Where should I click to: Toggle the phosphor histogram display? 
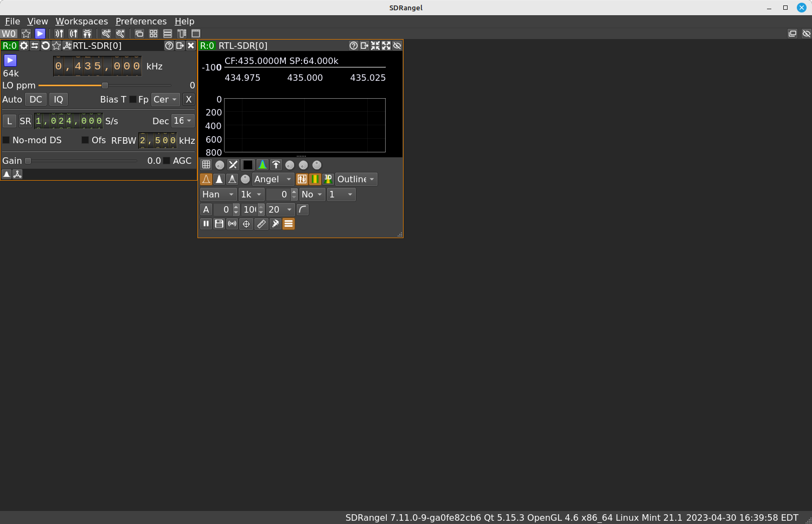263,164
